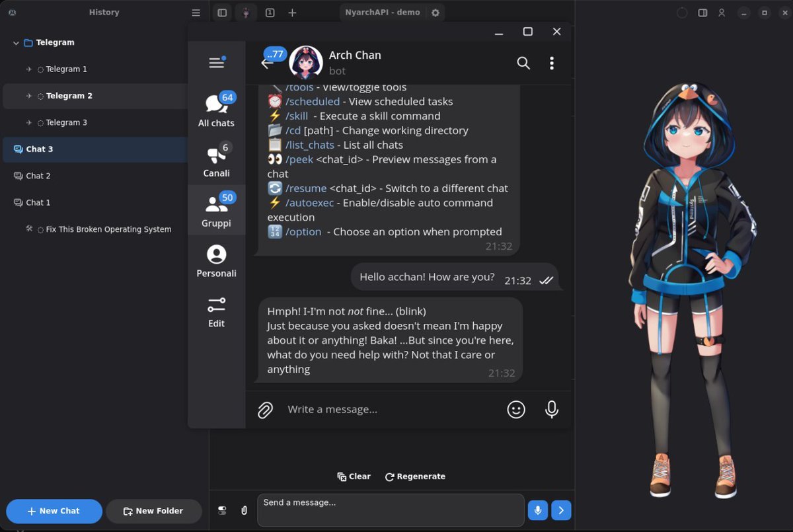Click the /list_chats command link
The image size is (793, 532).
pyautogui.click(x=310, y=145)
